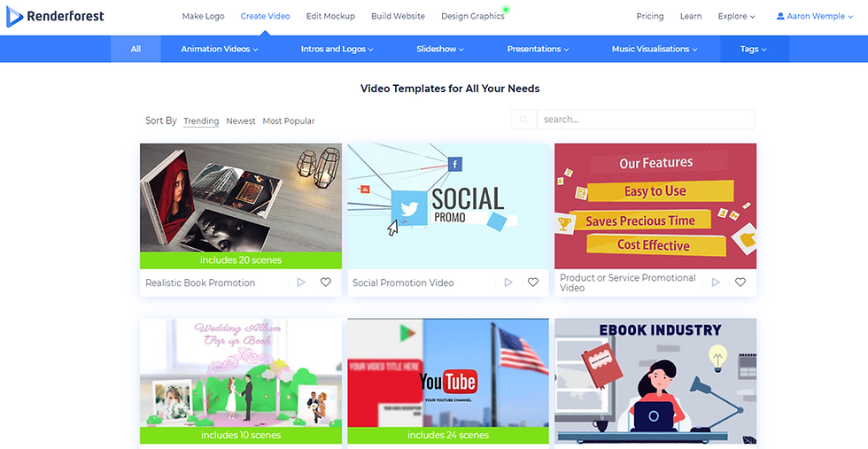
Task: Favorite the Realistic Book Promotion template
Action: click(x=326, y=283)
